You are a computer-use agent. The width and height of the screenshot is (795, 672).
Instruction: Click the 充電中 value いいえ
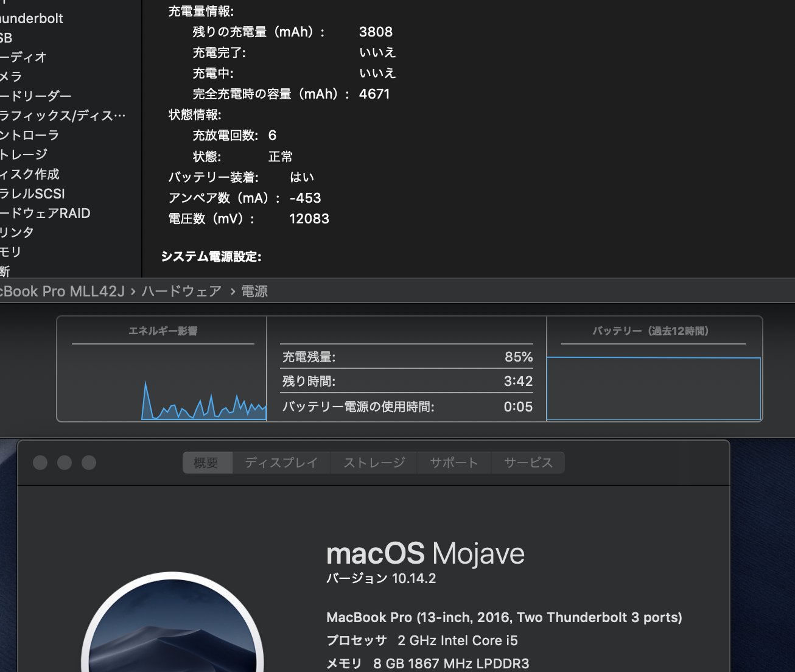[377, 73]
